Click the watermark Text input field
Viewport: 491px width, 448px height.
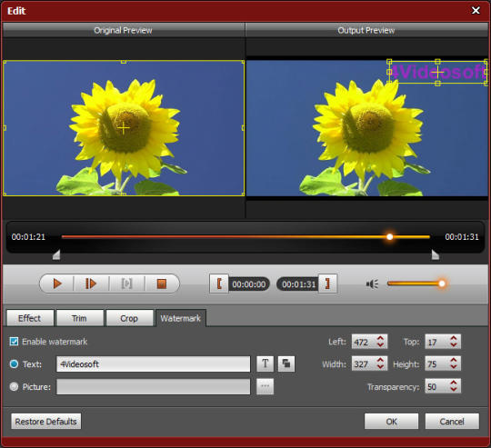[x=154, y=363]
